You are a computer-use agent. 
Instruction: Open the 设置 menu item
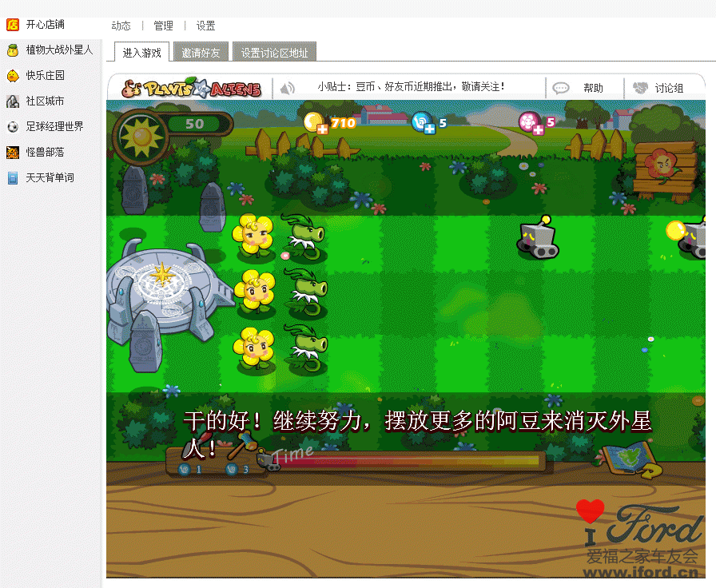pos(205,26)
